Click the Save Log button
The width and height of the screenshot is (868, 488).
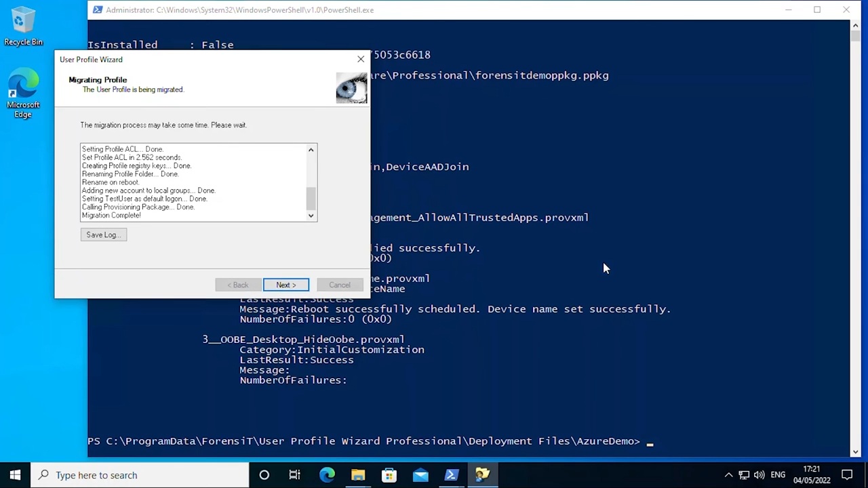pos(103,235)
